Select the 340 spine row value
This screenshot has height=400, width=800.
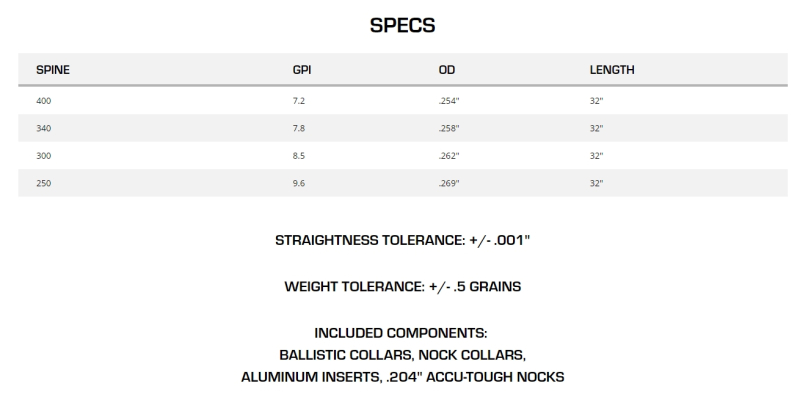pyautogui.click(x=43, y=129)
